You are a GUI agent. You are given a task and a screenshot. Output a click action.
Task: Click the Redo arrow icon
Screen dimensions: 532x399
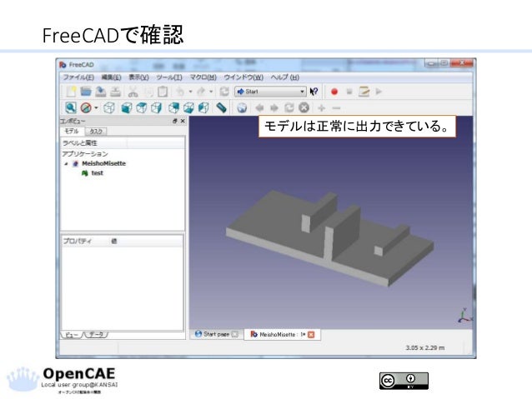coord(201,92)
